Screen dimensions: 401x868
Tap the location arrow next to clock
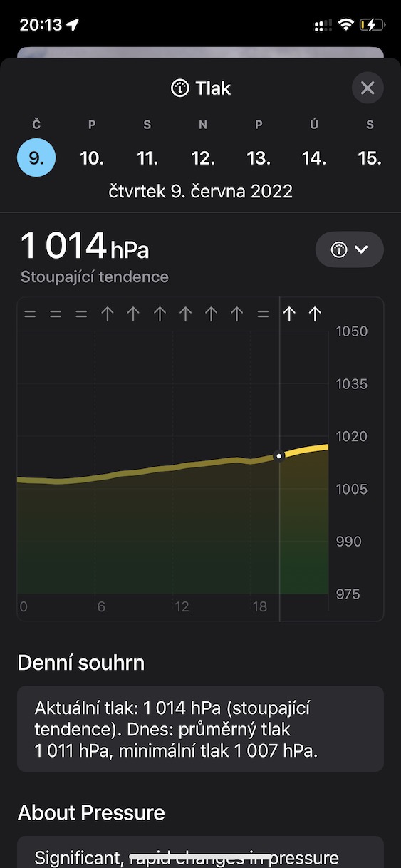73,24
